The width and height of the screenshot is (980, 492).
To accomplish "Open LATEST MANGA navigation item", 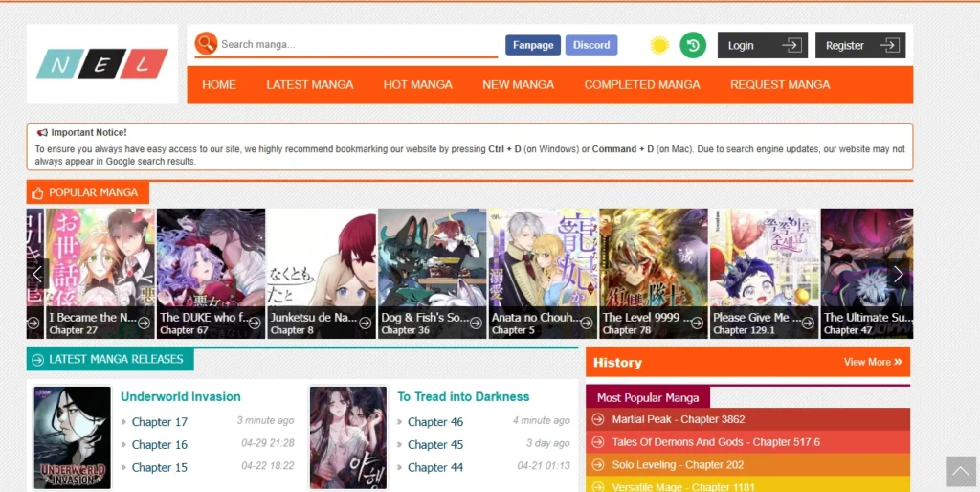I will pyautogui.click(x=310, y=85).
